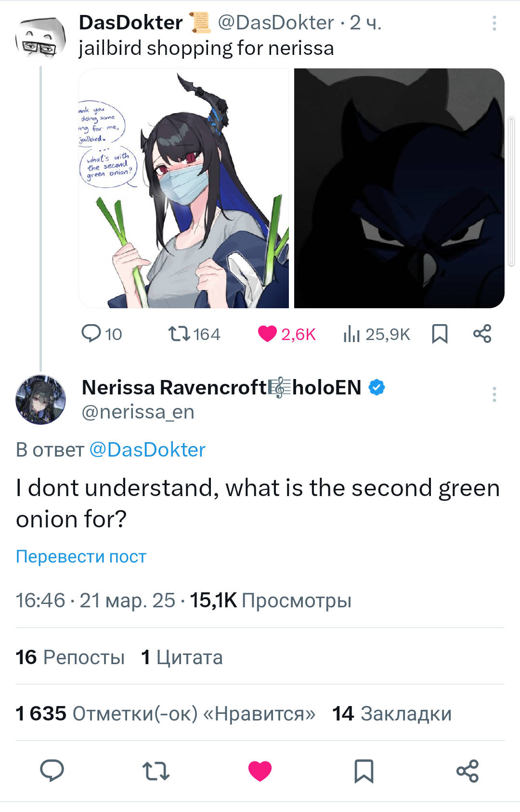Screen dimensions: 520x812
Task: Open the masked girl artwork image
Action: pos(184,188)
